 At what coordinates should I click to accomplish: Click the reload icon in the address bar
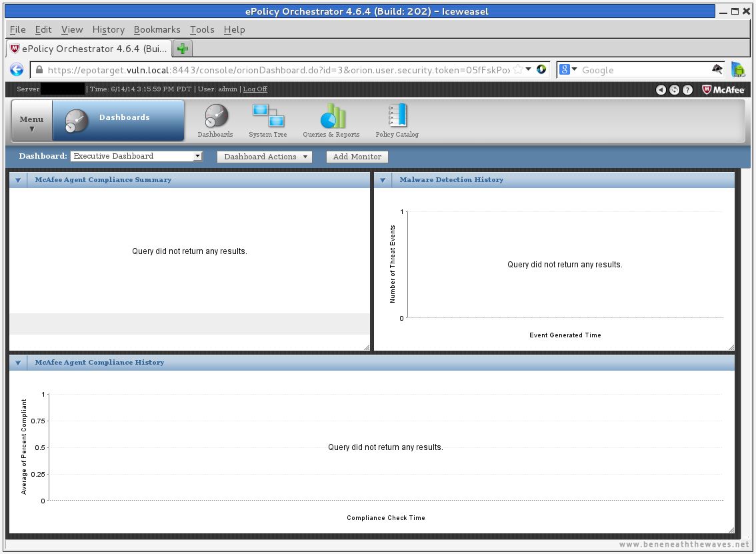pyautogui.click(x=541, y=69)
